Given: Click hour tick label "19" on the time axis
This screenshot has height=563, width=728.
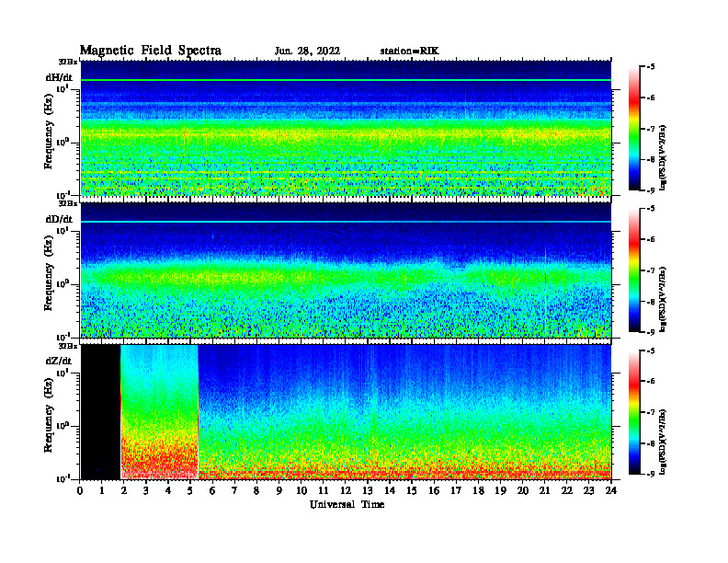Looking at the screenshot, I should pos(500,491).
